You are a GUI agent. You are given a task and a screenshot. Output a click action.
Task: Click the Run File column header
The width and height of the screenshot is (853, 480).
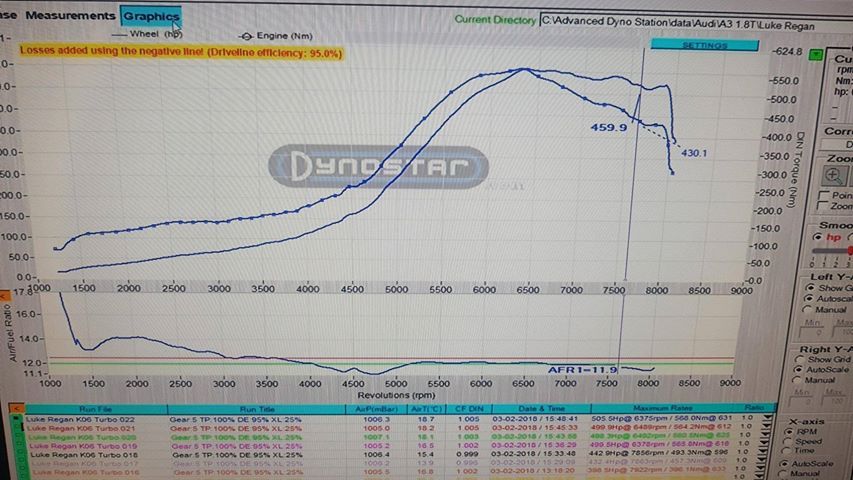96,409
